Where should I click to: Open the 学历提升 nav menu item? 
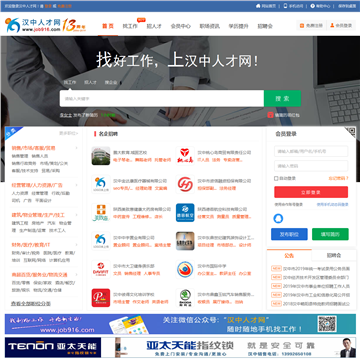pos(238,26)
